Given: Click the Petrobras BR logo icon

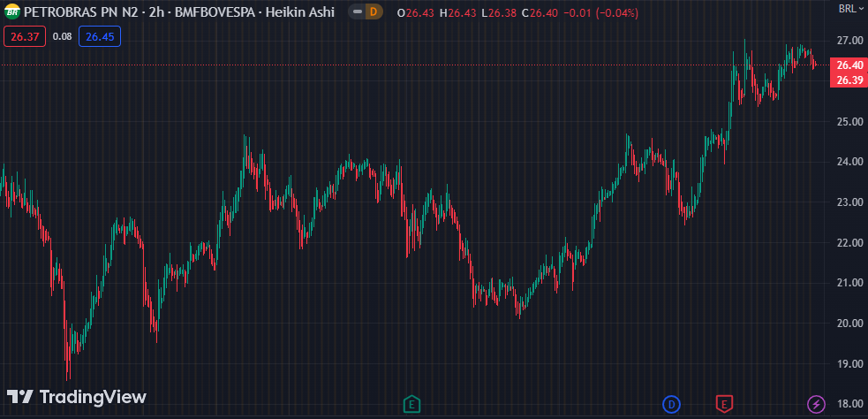Looking at the screenshot, I should coord(12,11).
